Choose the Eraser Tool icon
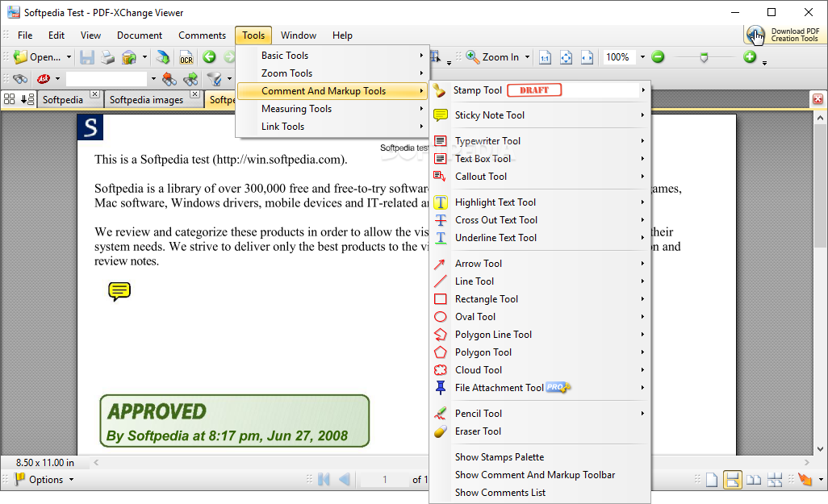This screenshot has width=828, height=504. click(x=440, y=431)
